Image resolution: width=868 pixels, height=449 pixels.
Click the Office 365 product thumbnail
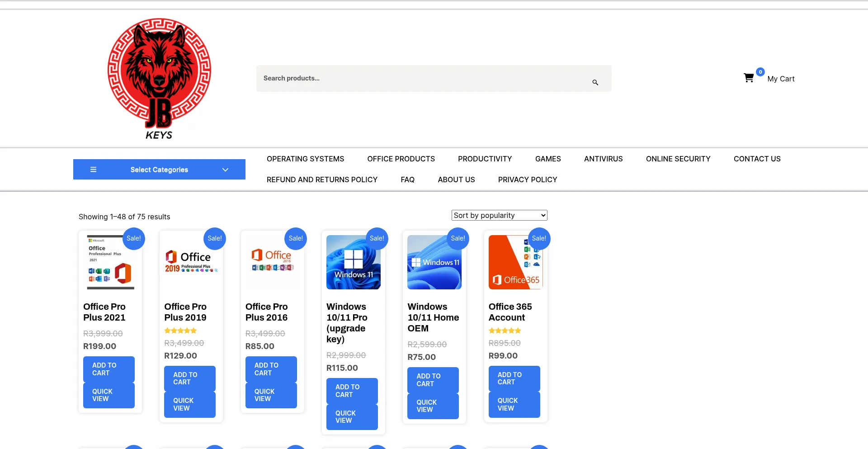pos(516,262)
